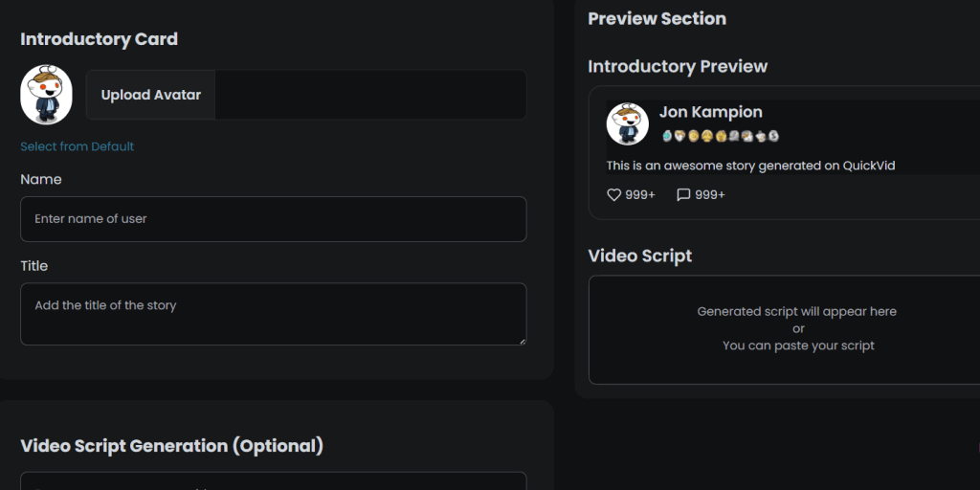
Task: Click the story Title text area
Action: (273, 313)
